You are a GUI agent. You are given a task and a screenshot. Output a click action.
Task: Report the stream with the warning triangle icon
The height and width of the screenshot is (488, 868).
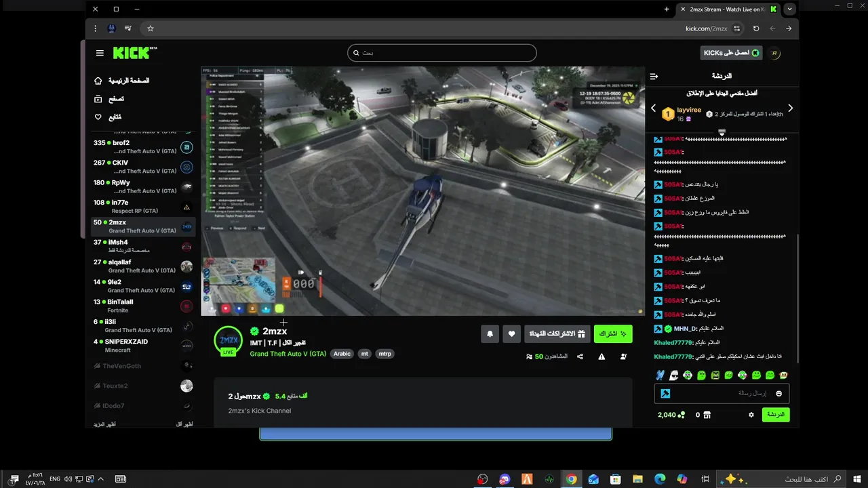tap(601, 357)
